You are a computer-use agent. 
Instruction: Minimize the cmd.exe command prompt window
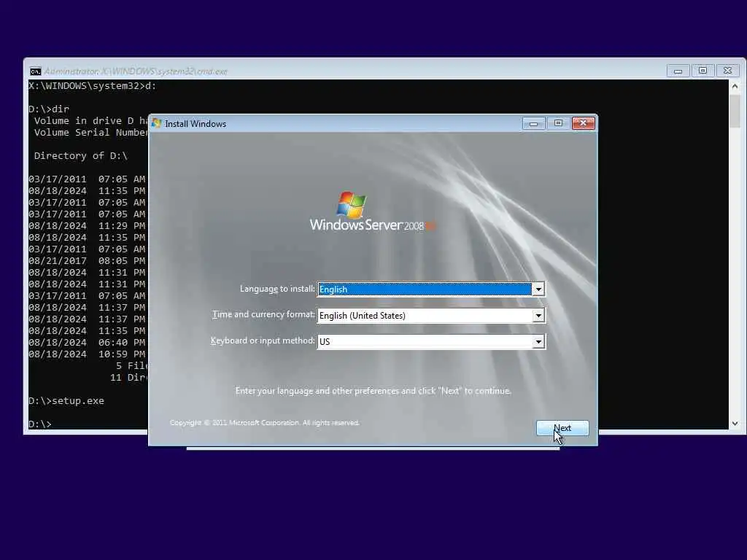pos(678,71)
